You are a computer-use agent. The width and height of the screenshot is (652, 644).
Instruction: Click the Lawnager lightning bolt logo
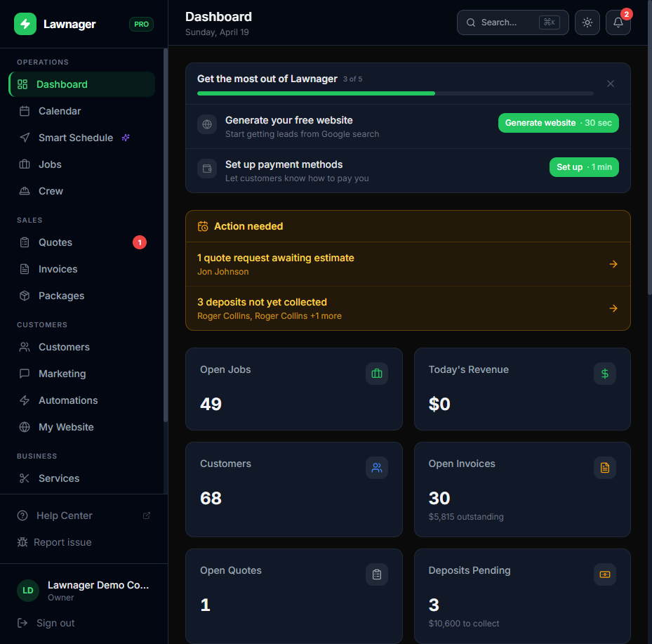click(25, 24)
